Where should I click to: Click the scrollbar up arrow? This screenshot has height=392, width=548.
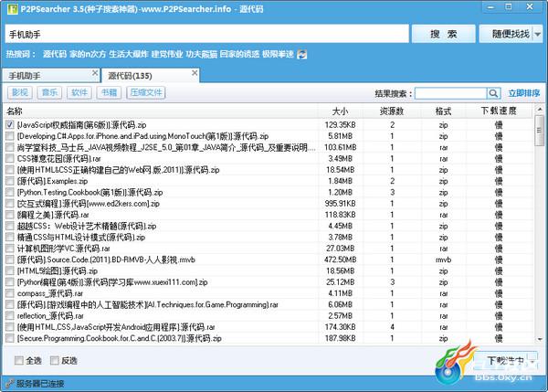(x=540, y=110)
